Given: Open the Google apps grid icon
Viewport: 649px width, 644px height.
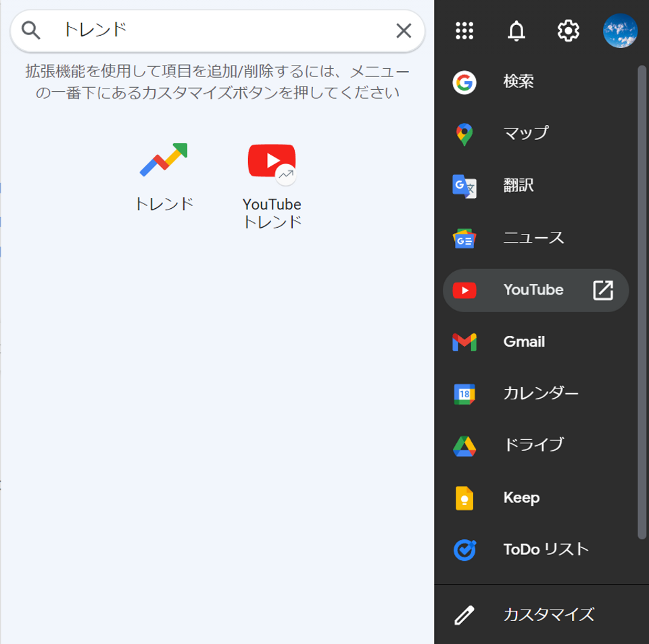Looking at the screenshot, I should click(x=464, y=30).
